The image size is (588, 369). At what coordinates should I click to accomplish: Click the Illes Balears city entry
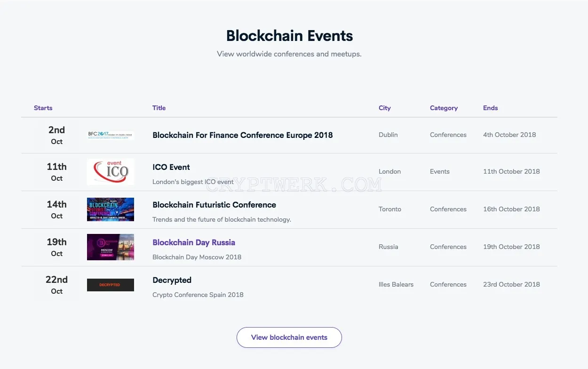pyautogui.click(x=396, y=284)
